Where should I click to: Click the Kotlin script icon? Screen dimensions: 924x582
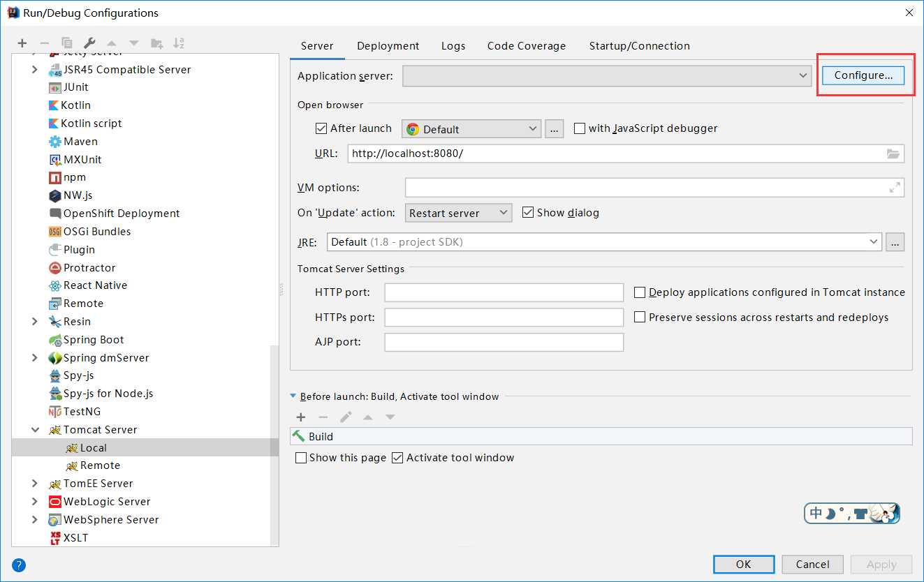pyautogui.click(x=54, y=124)
